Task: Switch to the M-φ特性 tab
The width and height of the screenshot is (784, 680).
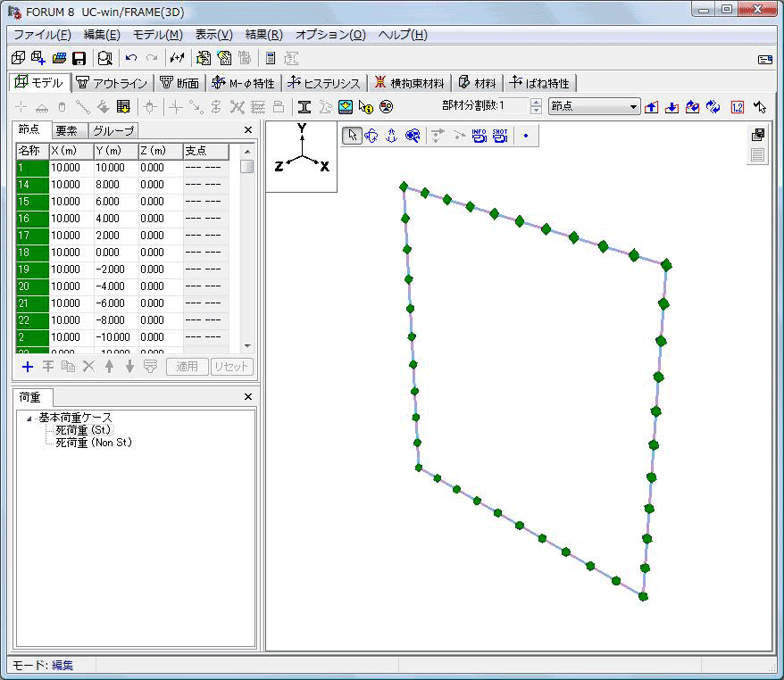Action: coord(244,84)
